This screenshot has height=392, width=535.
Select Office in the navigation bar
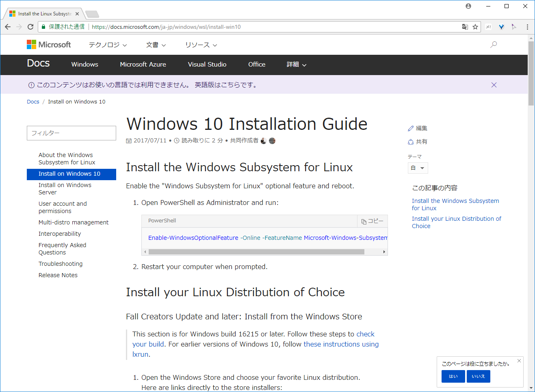tap(257, 65)
